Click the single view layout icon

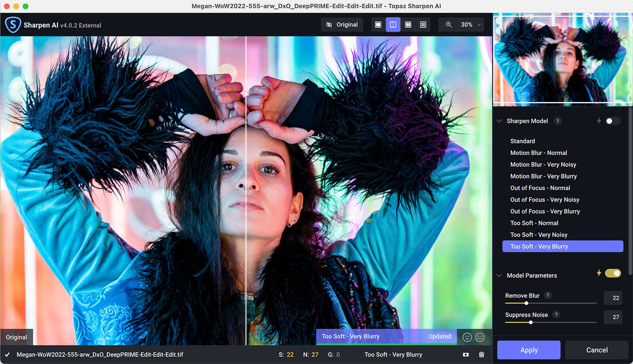(x=378, y=25)
